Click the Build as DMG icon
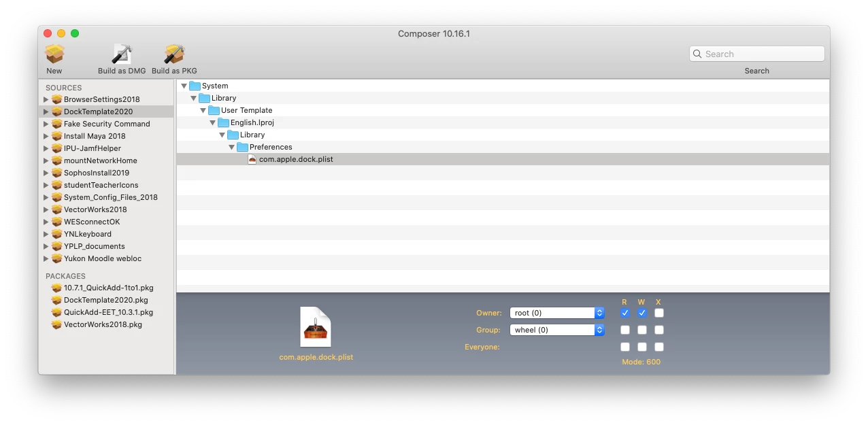The height and width of the screenshot is (425, 868). point(122,54)
